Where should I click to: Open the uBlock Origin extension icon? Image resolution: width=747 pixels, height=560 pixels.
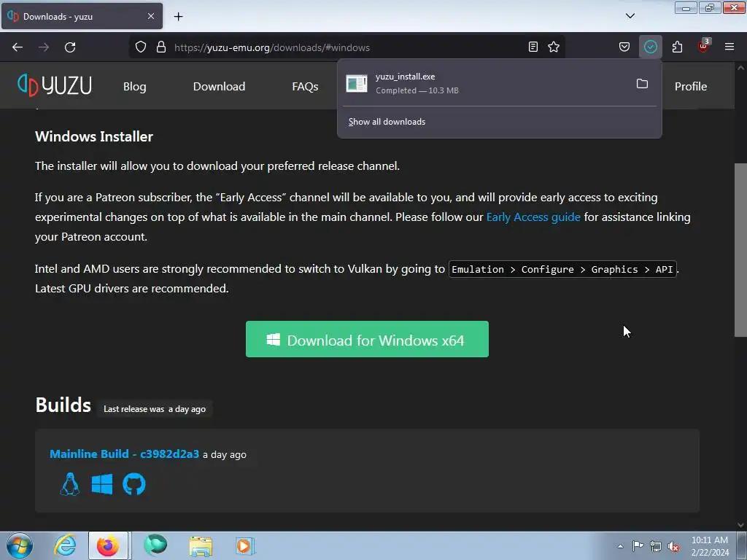(703, 46)
